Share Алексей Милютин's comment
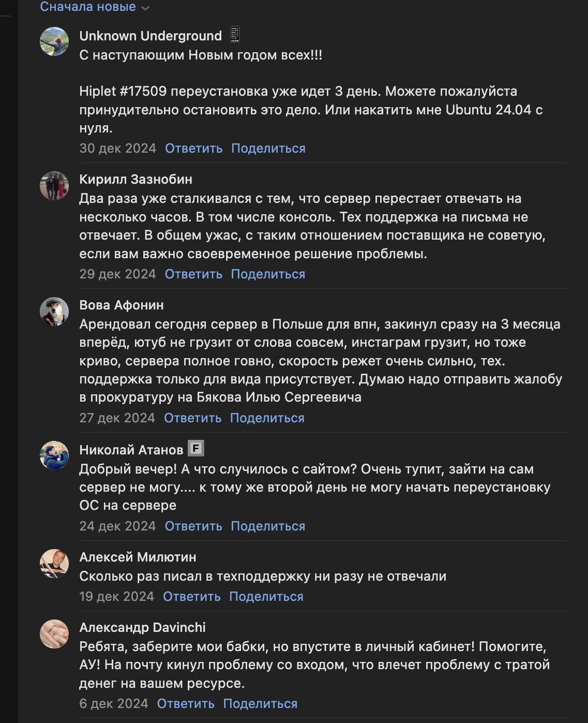Screen dimensions: 588x723 coord(266,597)
